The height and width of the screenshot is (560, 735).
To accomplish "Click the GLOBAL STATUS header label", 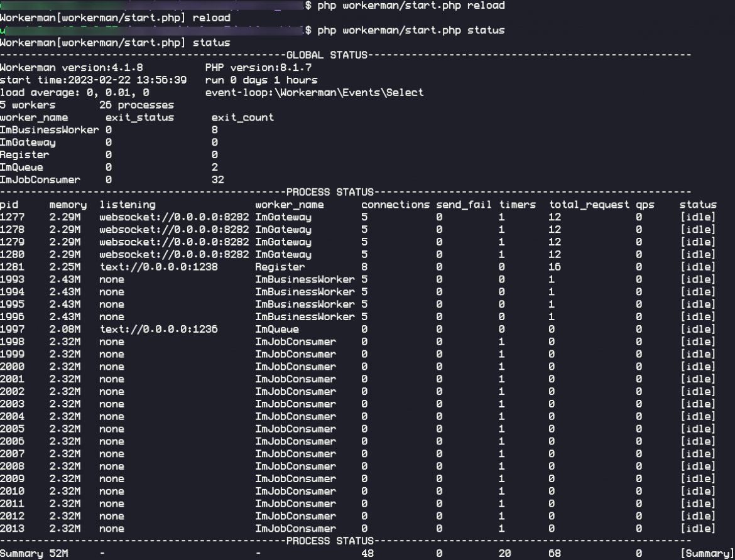I will pos(327,55).
